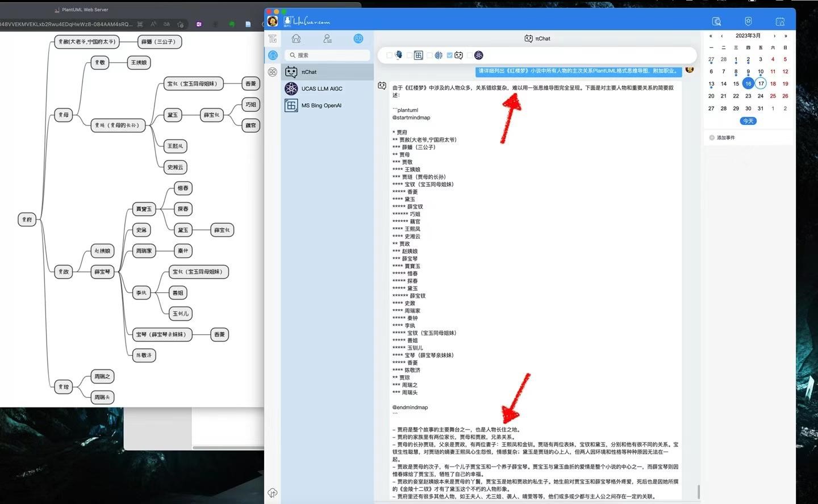The image size is (818, 504).
Task: Click the chat window vertical scrollbar
Action: (x=698, y=492)
